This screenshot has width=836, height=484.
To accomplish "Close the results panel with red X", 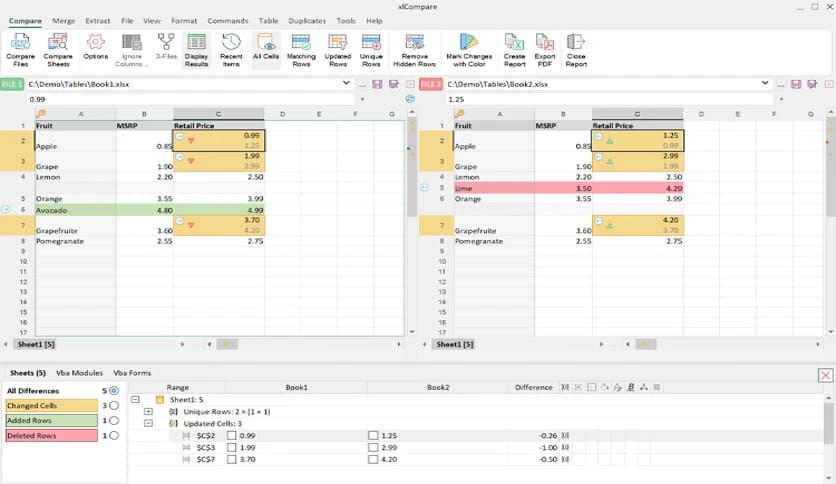I will pos(825,375).
